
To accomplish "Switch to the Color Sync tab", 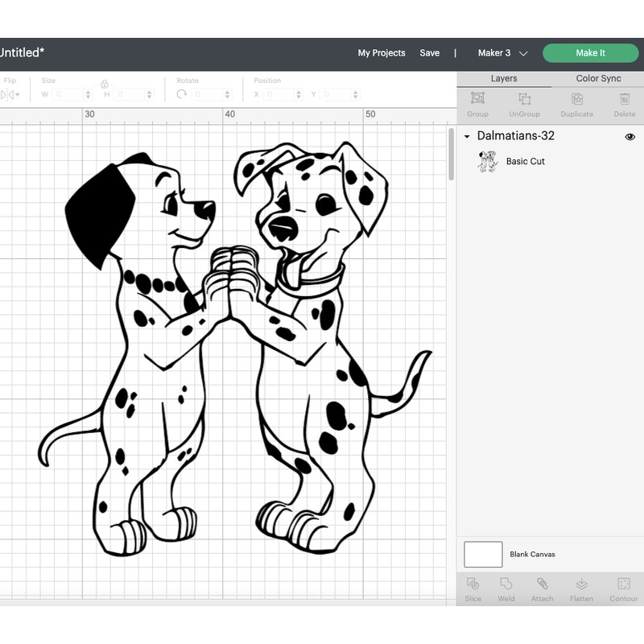I will (x=598, y=78).
